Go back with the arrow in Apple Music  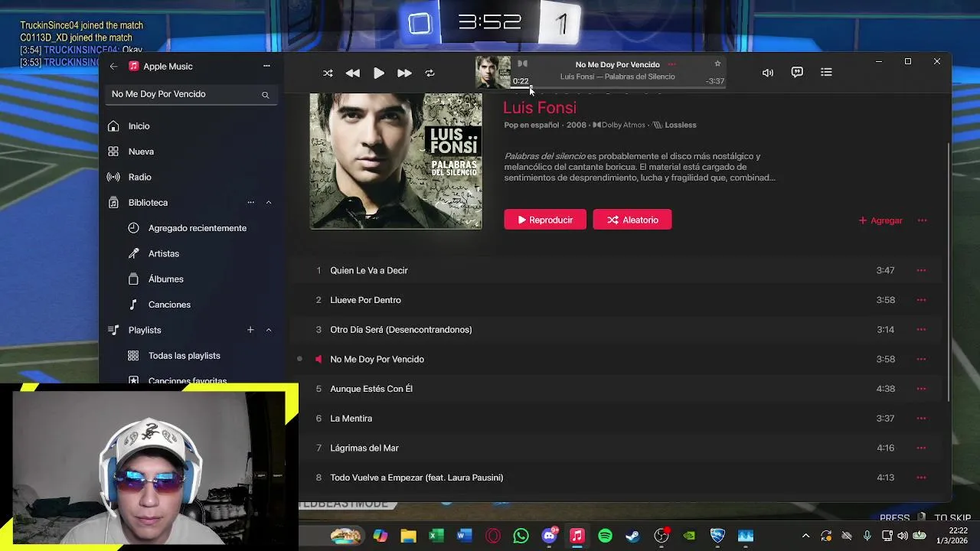[x=113, y=67]
